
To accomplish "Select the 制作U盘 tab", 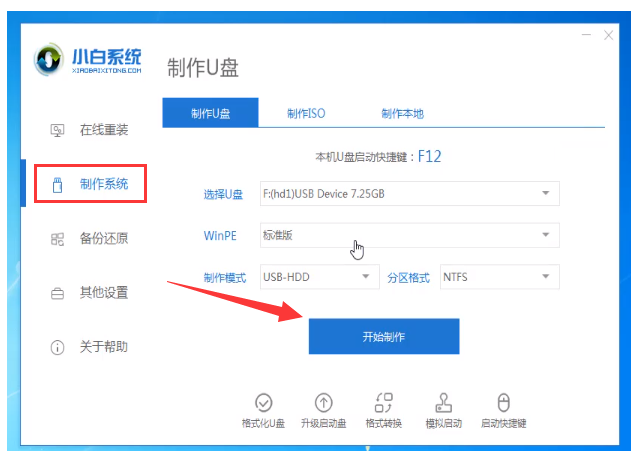I will 210,113.
